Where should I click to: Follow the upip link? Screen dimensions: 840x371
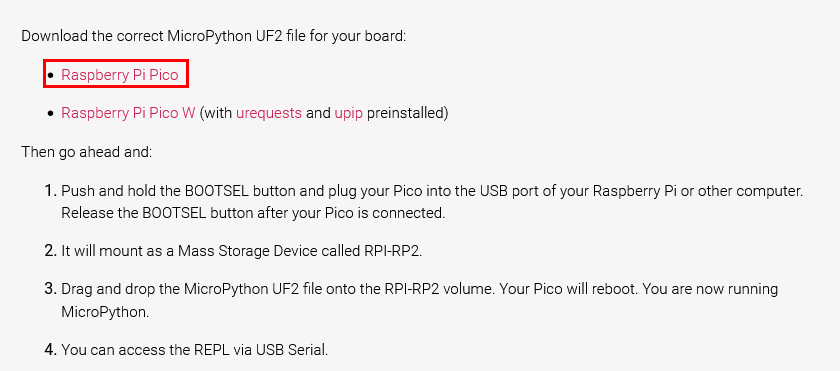(x=349, y=114)
